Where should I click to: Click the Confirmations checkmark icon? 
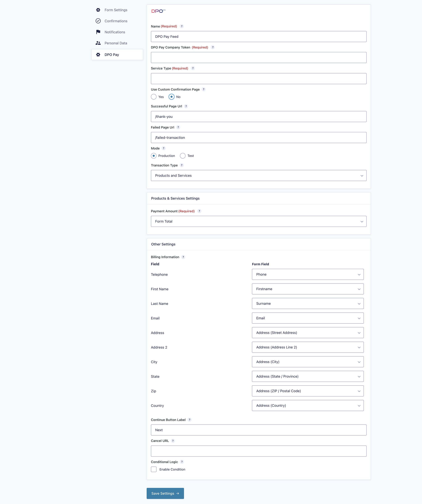click(x=98, y=21)
